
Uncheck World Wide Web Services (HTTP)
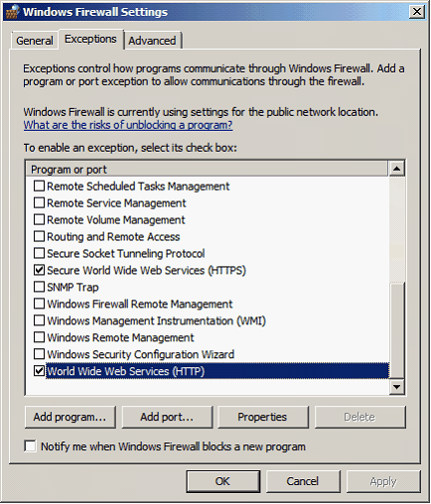click(39, 371)
